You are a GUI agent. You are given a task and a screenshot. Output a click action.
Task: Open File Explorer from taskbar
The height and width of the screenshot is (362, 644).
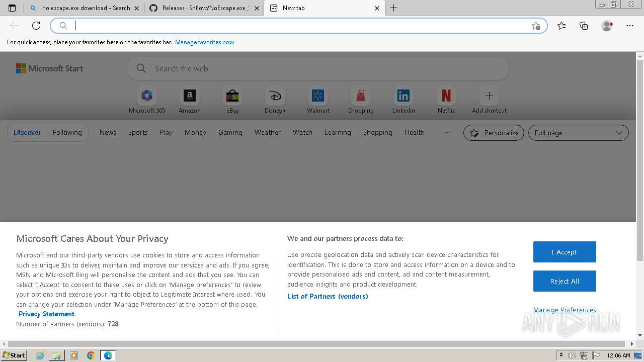(x=57, y=355)
